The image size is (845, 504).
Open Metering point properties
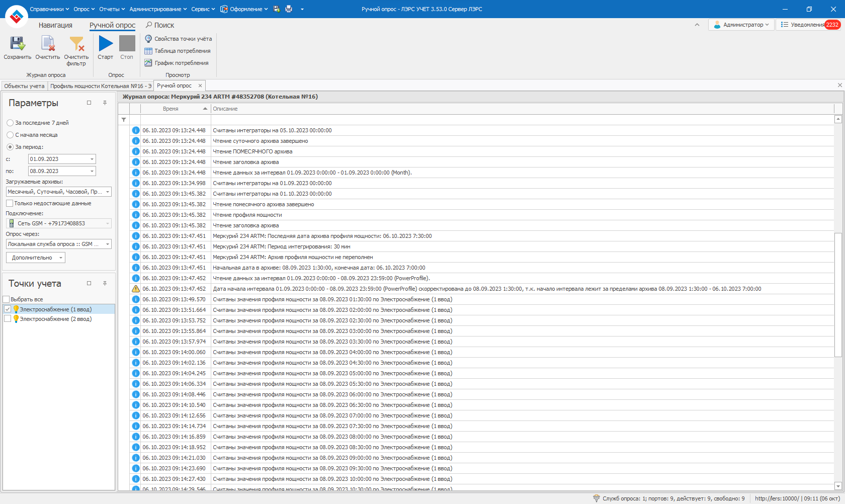click(179, 39)
